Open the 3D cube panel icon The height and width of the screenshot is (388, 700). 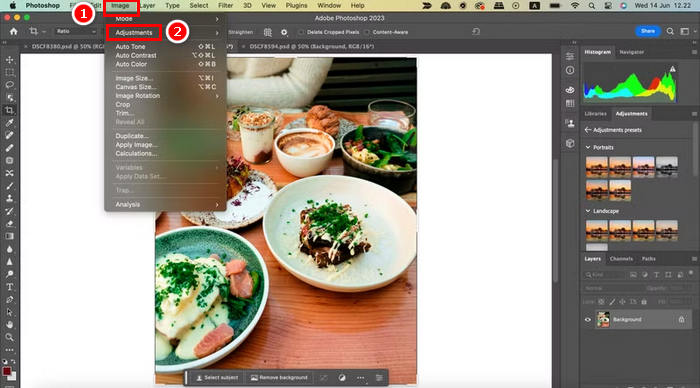[x=570, y=143]
